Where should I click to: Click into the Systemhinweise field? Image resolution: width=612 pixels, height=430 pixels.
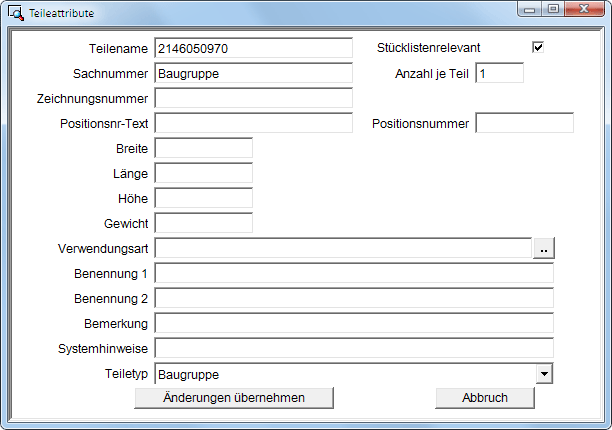(x=353, y=348)
